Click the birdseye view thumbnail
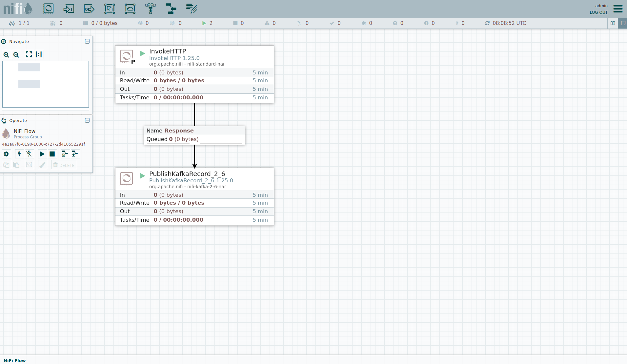Image resolution: width=627 pixels, height=364 pixels. [46, 84]
